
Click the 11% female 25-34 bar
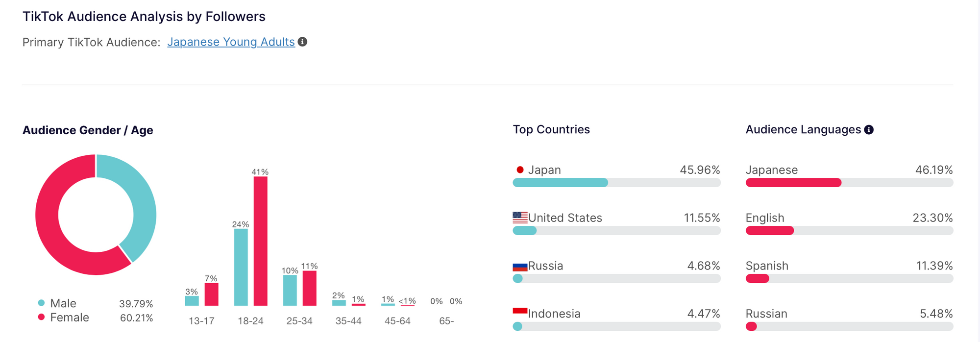point(309,288)
